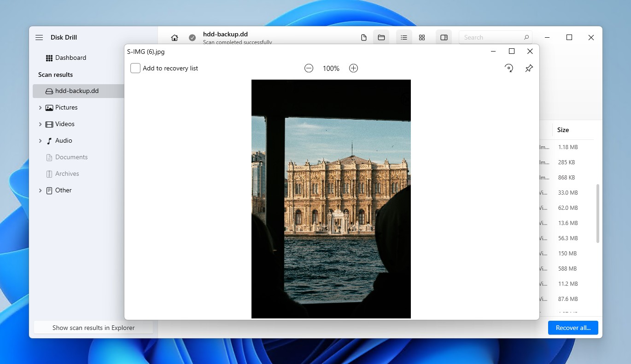Image resolution: width=631 pixels, height=364 pixels.
Task: Zoom in using the plus control
Action: pyautogui.click(x=353, y=68)
